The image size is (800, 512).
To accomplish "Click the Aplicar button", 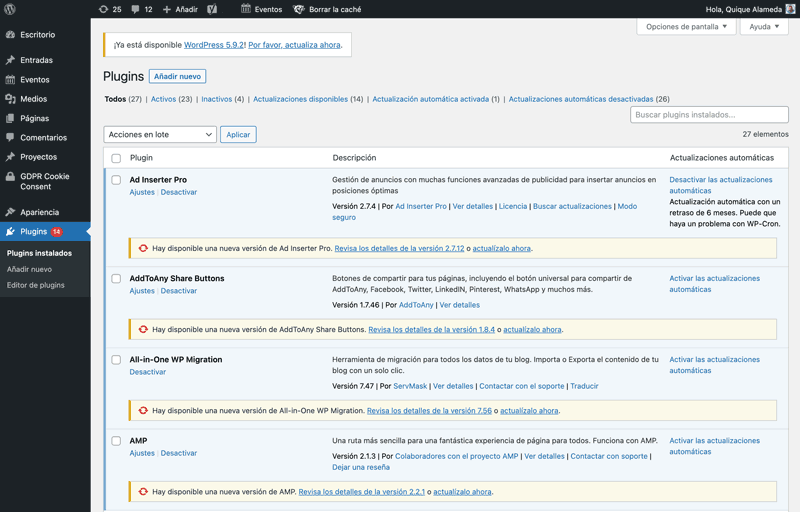I will pos(238,135).
